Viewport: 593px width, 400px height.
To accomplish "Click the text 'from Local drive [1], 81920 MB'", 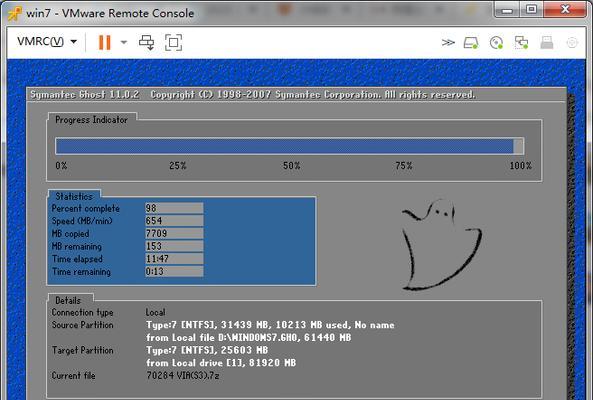I will [x=221, y=363].
